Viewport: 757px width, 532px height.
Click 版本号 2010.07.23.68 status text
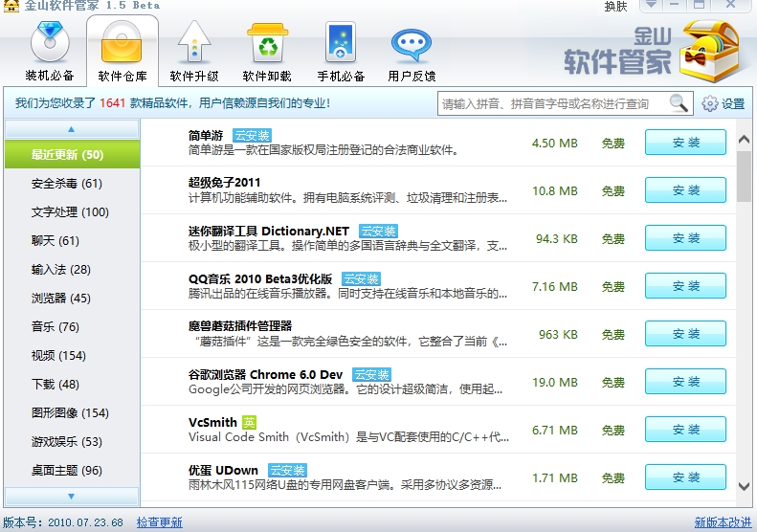click(x=63, y=522)
